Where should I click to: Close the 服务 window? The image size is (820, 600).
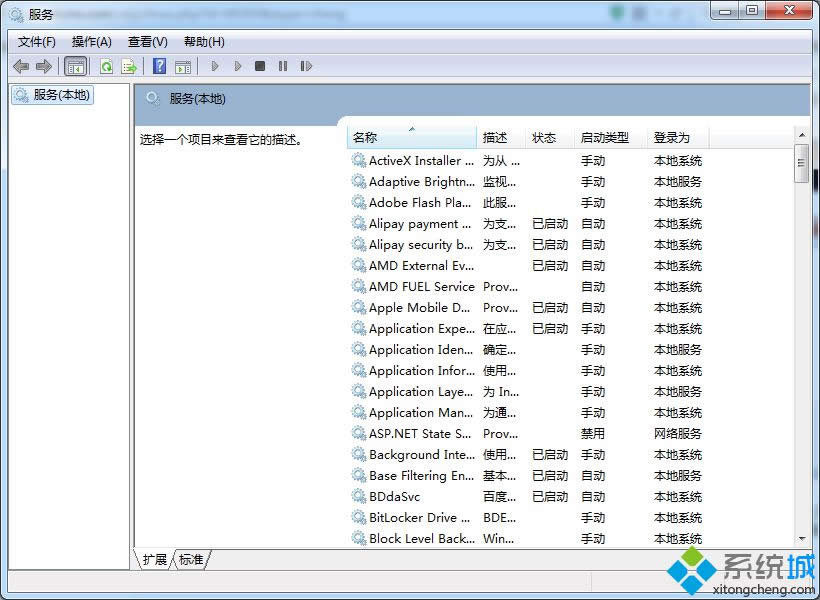pos(790,10)
